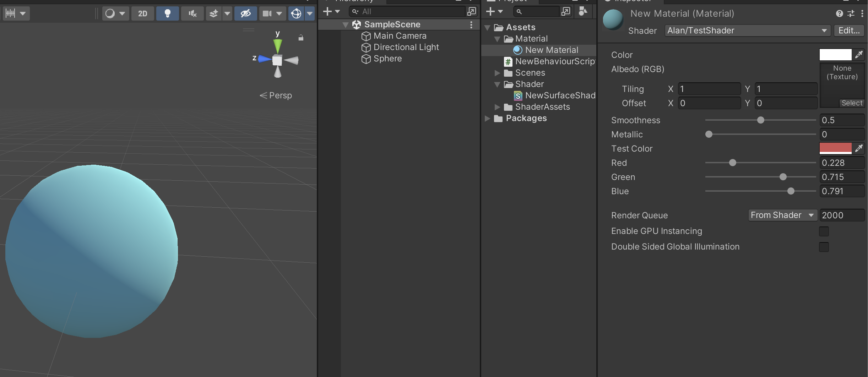
Task: Click the Hierarchy search window icon
Action: 471,12
